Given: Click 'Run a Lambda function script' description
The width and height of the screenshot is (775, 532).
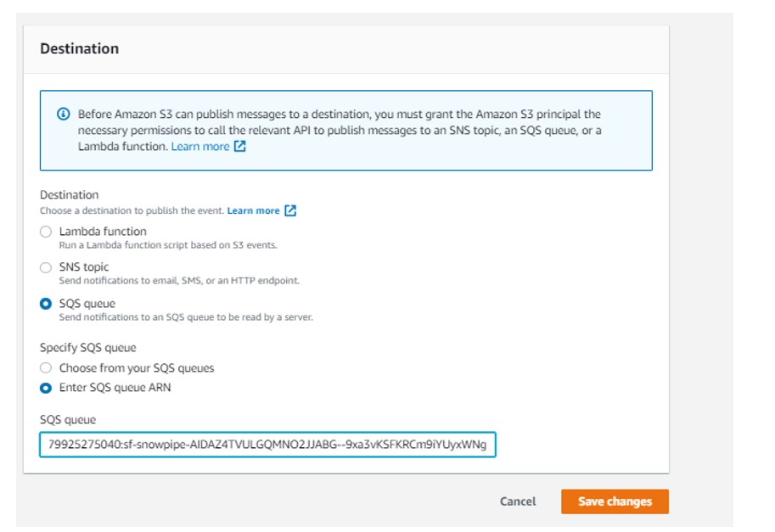Looking at the screenshot, I should coord(168,245).
